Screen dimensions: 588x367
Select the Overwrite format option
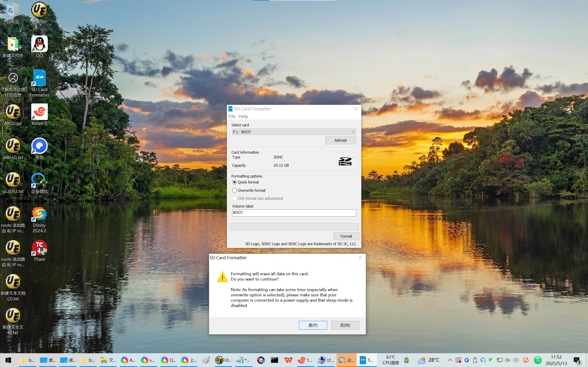(235, 191)
